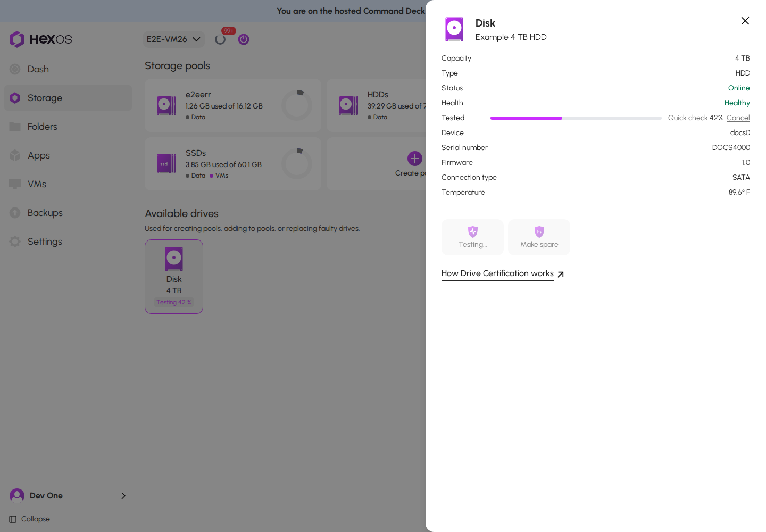The width and height of the screenshot is (766, 532).
Task: Open How Drive Certification works link
Action: pos(497,273)
